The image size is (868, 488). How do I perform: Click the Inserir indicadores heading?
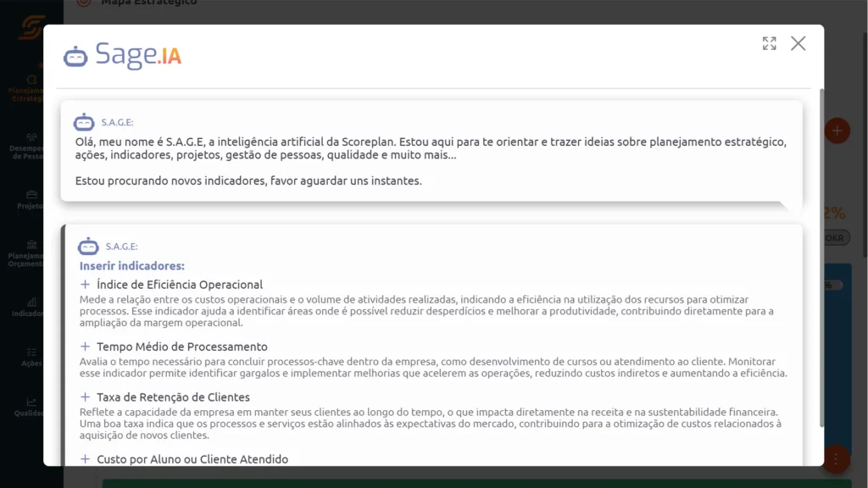point(131,265)
